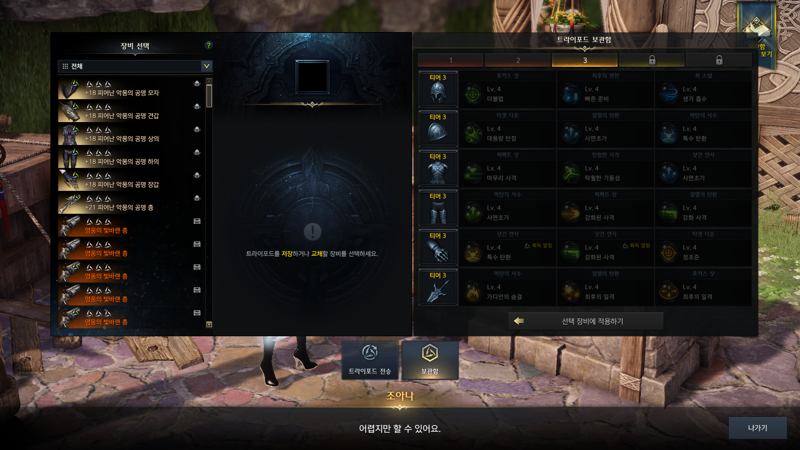Apply tripods using 선택 장비에 적용하기 button

(586, 321)
